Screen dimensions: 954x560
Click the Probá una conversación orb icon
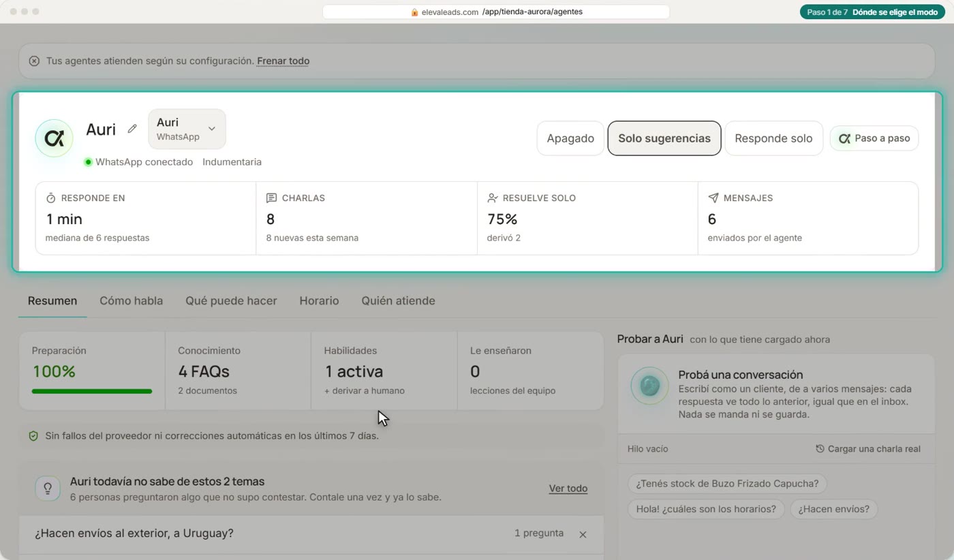pyautogui.click(x=649, y=386)
